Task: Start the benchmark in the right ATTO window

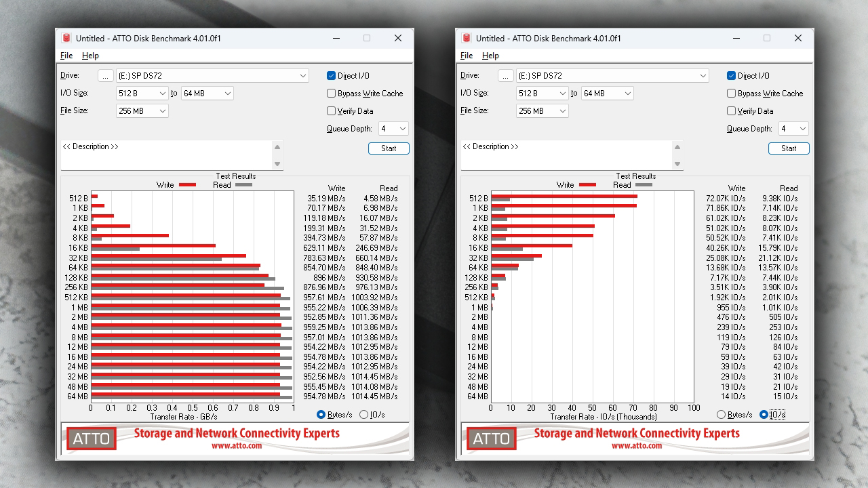Action: click(789, 148)
